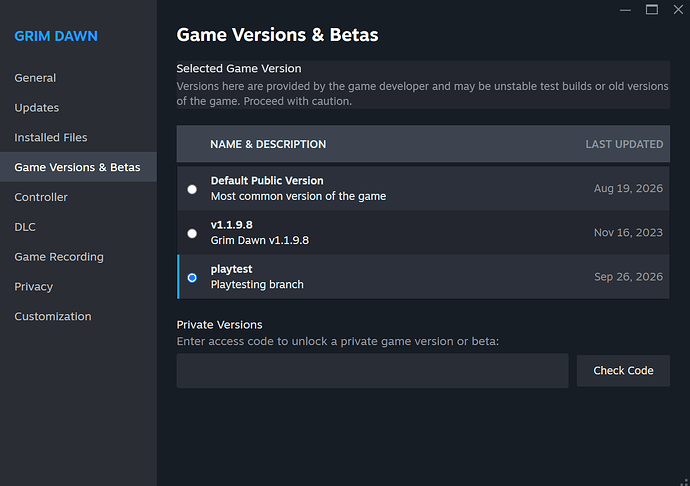
Task: Select Game Versions & Betas sidebar item
Action: pyautogui.click(x=77, y=167)
